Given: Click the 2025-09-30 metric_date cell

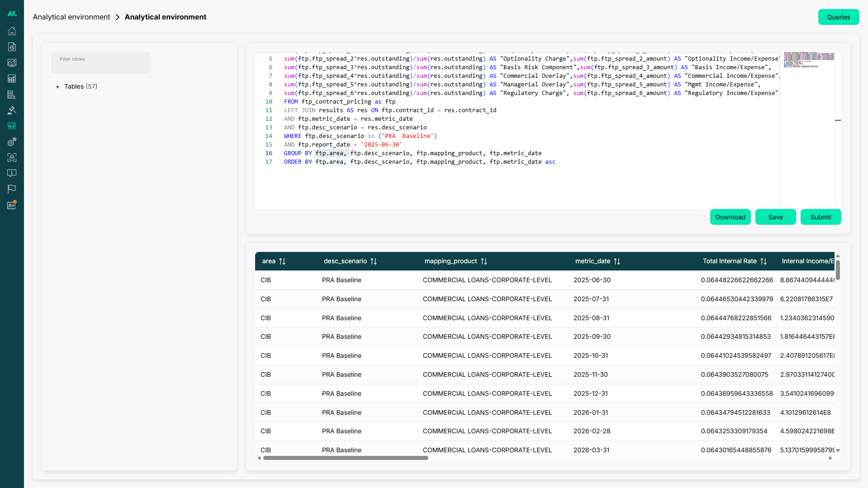Looking at the screenshot, I should 592,337.
